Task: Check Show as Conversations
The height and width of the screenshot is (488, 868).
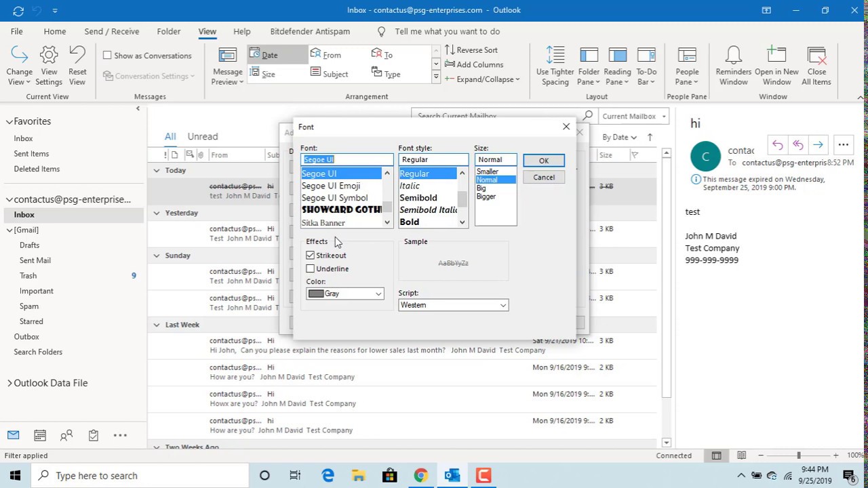Action: coord(107,56)
